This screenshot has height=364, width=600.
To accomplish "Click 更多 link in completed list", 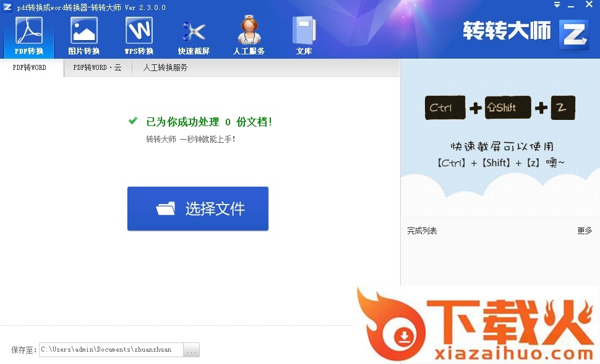I will click(585, 231).
